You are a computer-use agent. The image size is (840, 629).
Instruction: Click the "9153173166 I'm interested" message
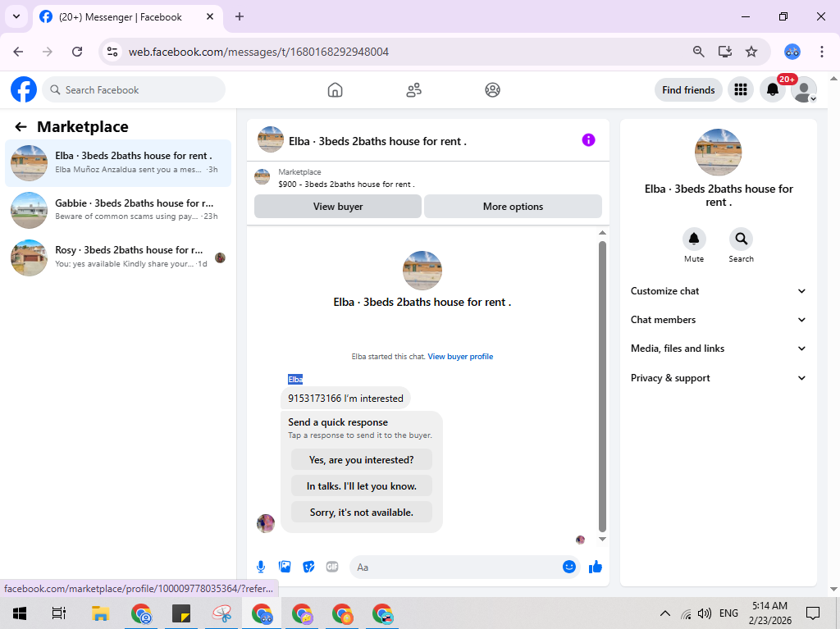click(345, 398)
